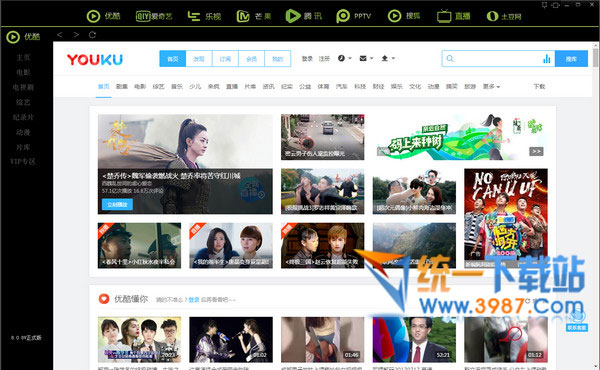Expand the watch history clock dropdown

click(x=344, y=58)
